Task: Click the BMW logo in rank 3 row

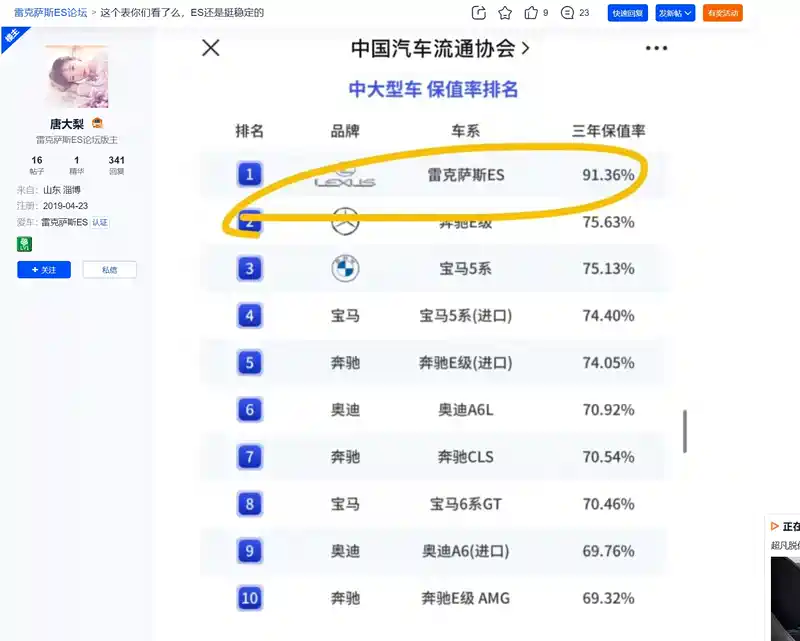Action: pyautogui.click(x=345, y=268)
